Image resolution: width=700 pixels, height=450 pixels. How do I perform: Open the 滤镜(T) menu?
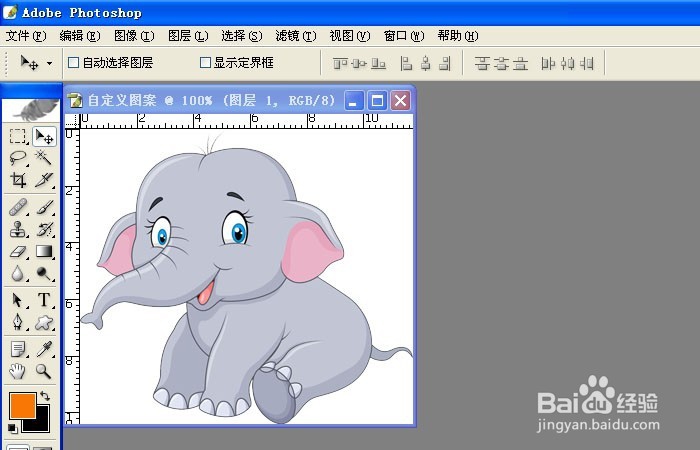pyautogui.click(x=296, y=36)
